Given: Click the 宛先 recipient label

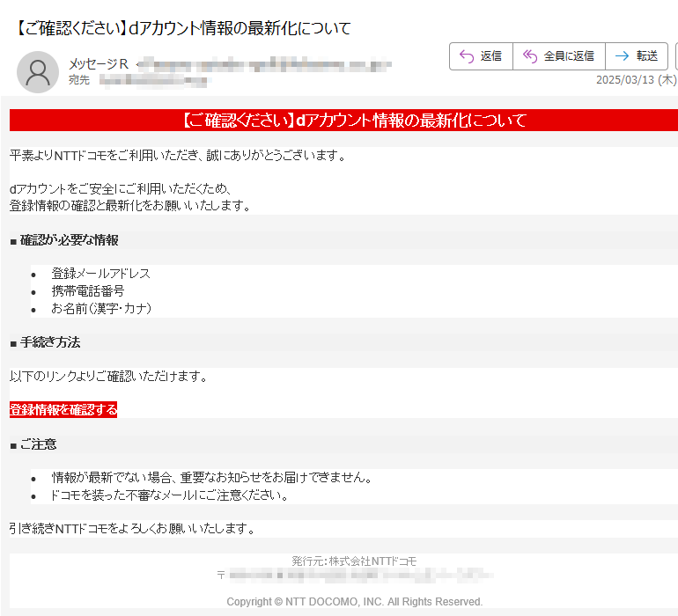Looking at the screenshot, I should tap(79, 80).
